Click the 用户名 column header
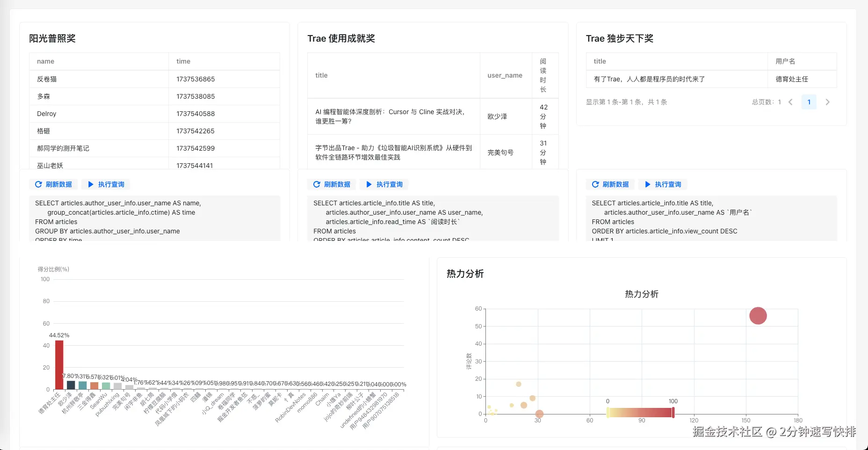Viewport: 868px width, 450px height. (x=803, y=61)
